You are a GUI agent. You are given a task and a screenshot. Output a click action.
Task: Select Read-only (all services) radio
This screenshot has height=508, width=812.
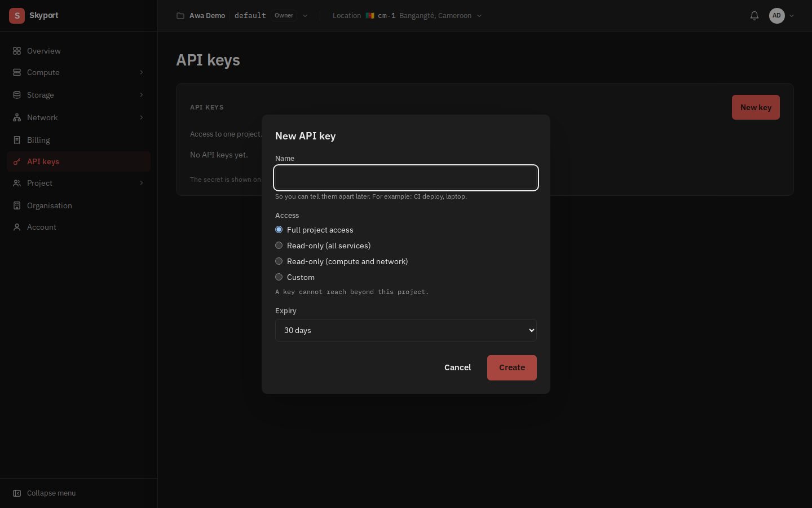(x=279, y=246)
